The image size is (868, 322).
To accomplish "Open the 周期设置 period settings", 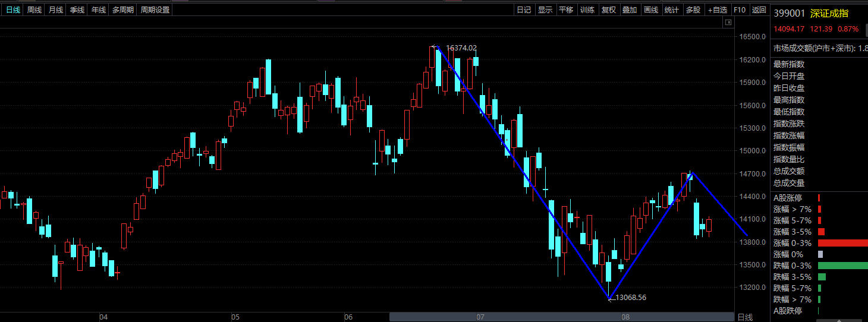I will point(155,10).
